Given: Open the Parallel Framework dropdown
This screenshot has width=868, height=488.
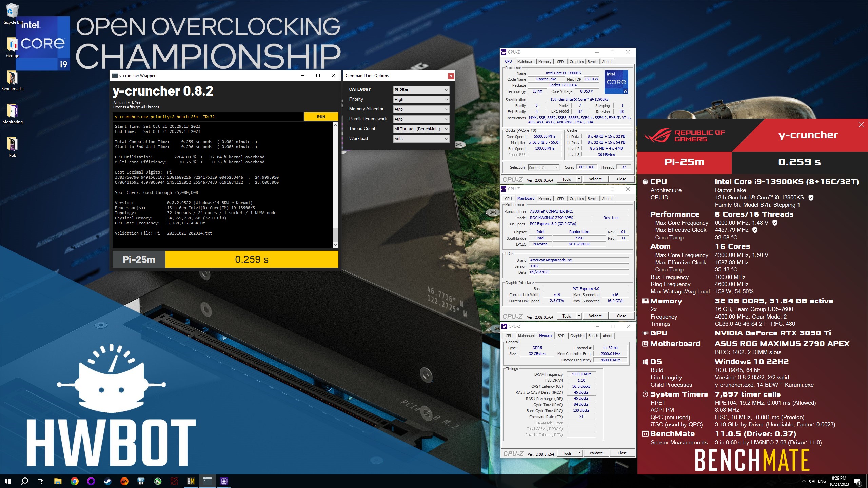Looking at the screenshot, I should point(421,119).
